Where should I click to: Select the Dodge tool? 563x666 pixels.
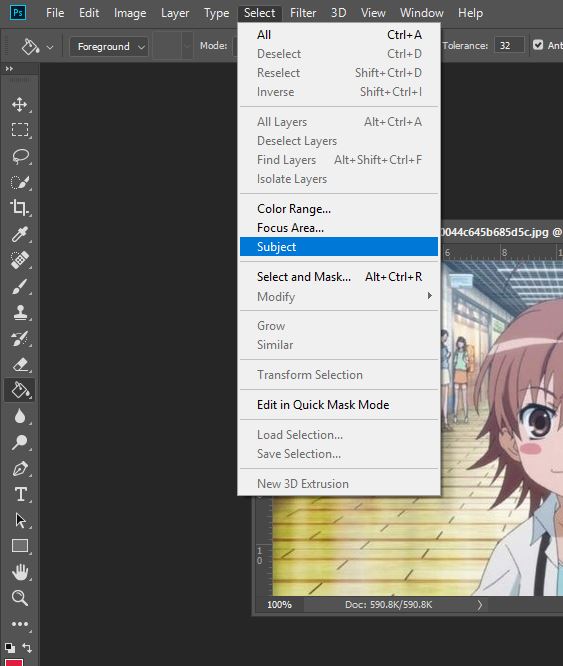[20, 443]
